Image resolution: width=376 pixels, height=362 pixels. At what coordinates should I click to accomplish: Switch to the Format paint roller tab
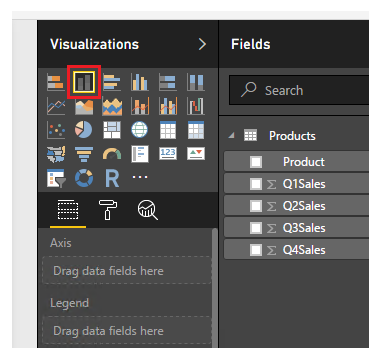pos(108,210)
